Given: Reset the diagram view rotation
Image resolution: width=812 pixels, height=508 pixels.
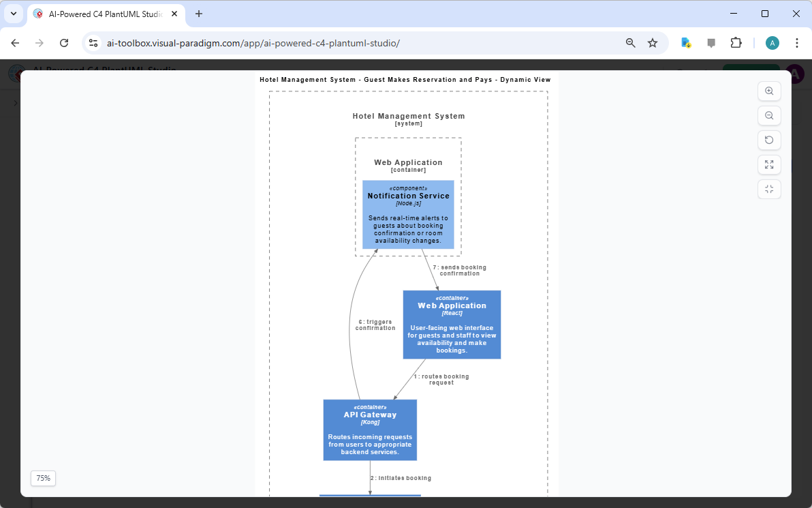Looking at the screenshot, I should point(769,140).
